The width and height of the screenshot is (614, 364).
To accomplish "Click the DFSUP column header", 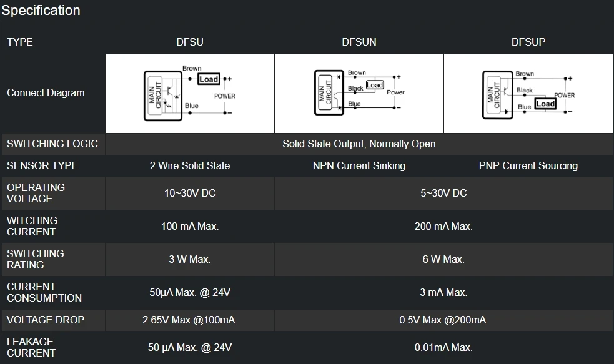I will coord(528,42).
